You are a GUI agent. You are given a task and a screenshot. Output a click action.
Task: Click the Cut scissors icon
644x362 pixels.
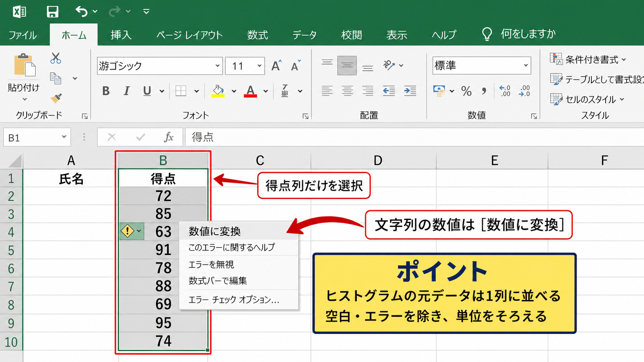[x=56, y=58]
